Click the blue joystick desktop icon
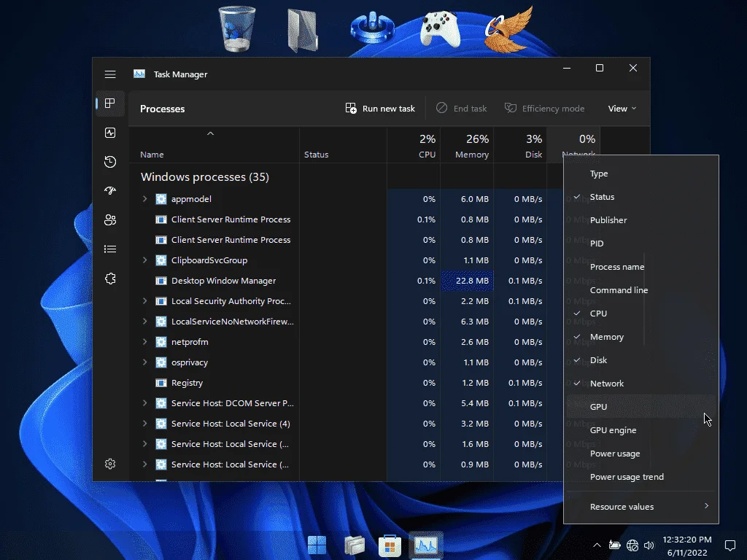747x560 pixels. tap(372, 28)
